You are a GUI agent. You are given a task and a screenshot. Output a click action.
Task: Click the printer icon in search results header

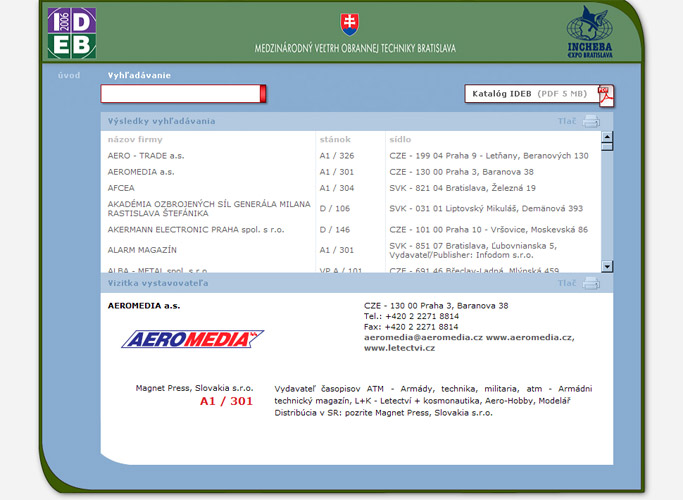point(591,122)
